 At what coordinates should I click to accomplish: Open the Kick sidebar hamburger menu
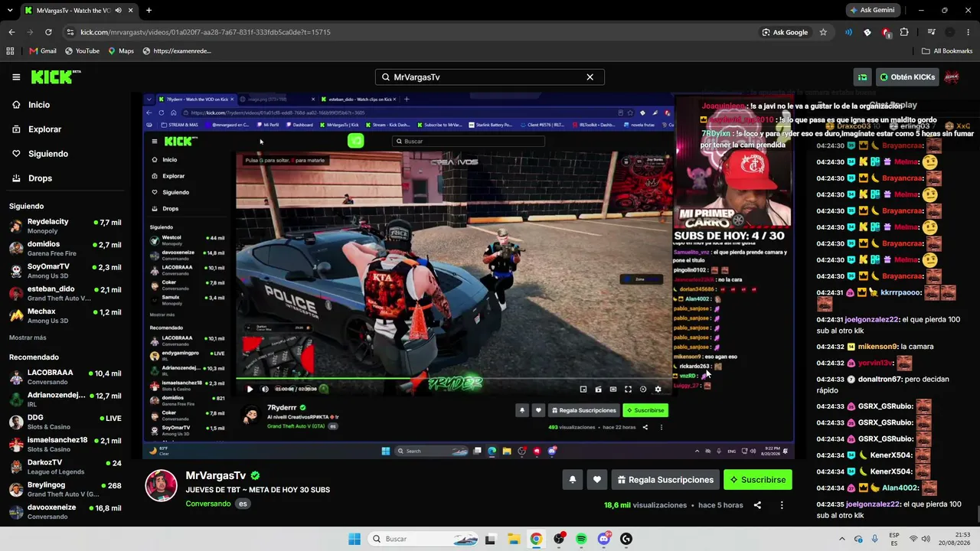tap(16, 77)
